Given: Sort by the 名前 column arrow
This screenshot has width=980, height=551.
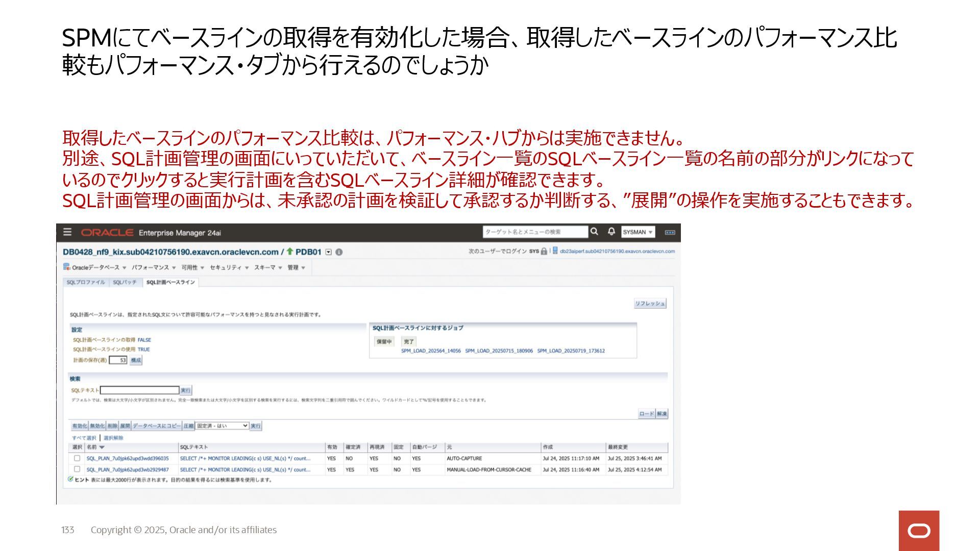Looking at the screenshot, I should click(102, 447).
